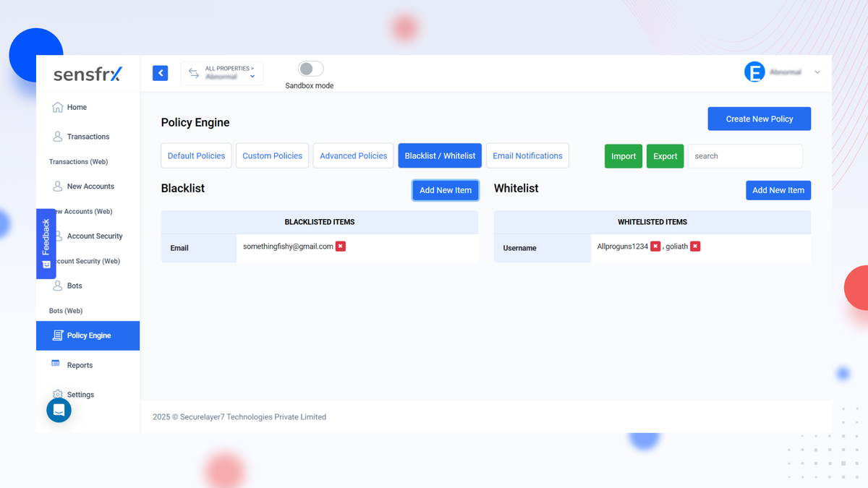Remove somethingfishy@gmail.com from the Blacklist
Screen dimensions: 868x488
pos(340,246)
